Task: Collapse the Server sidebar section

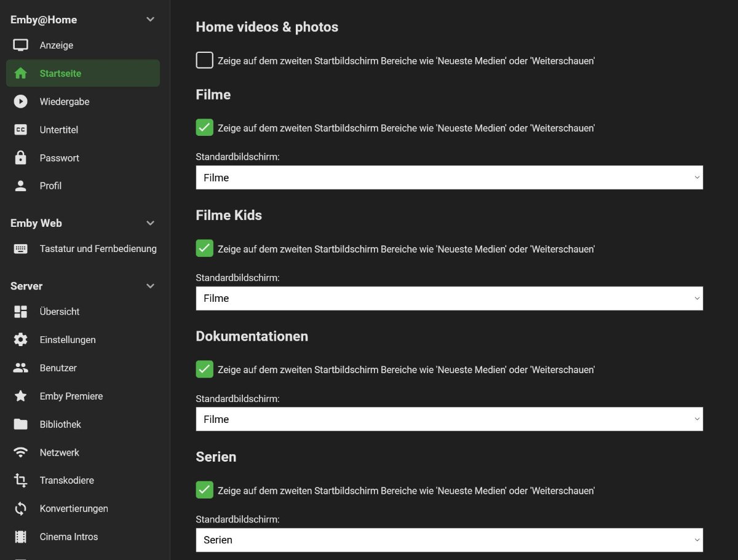Action: pyautogui.click(x=151, y=286)
